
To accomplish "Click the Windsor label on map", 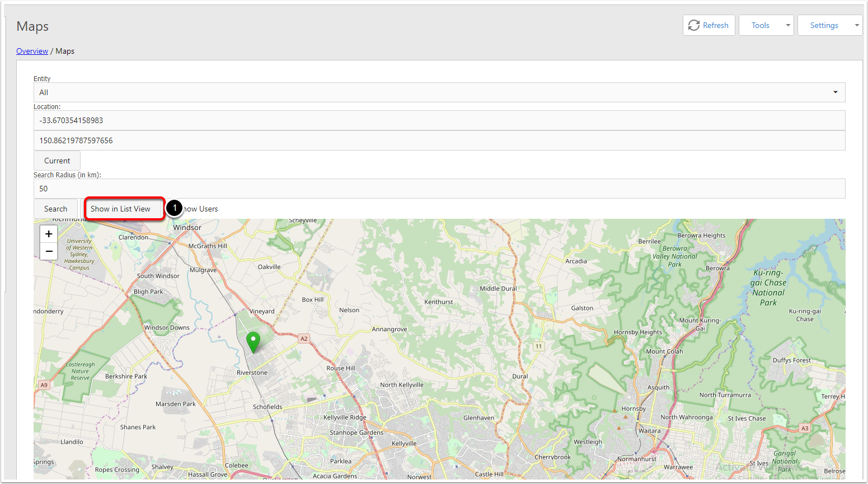I will (x=187, y=228).
